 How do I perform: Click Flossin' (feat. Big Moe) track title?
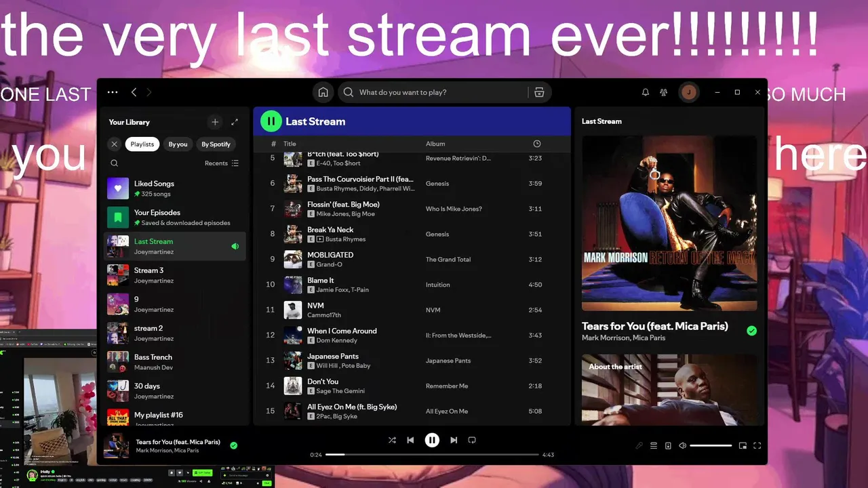(x=343, y=205)
